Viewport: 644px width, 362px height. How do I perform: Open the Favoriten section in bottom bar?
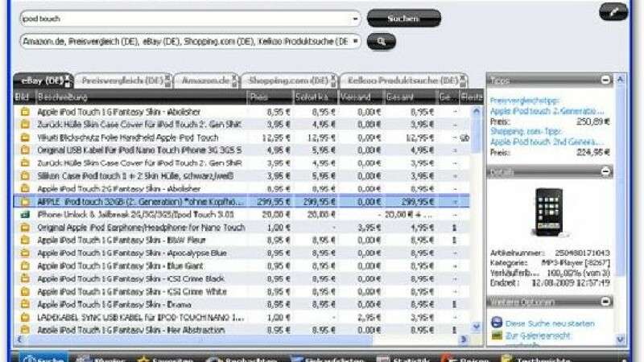point(164,359)
